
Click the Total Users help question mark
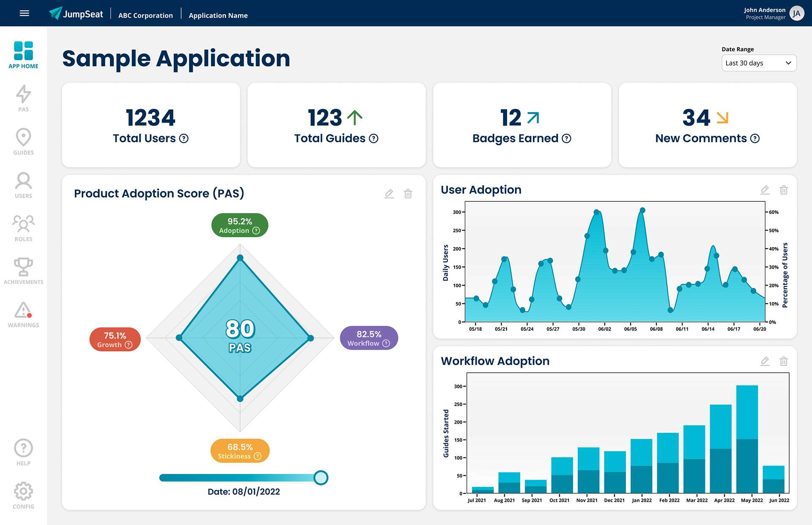point(184,138)
